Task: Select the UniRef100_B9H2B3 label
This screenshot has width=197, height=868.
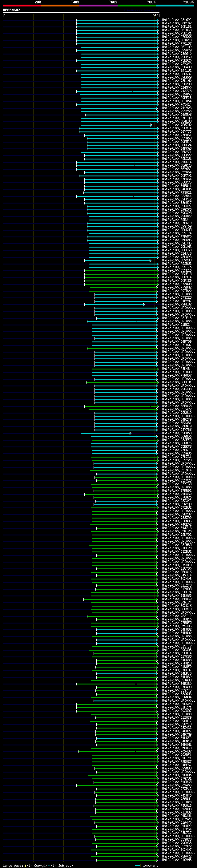Action: (176, 84)
